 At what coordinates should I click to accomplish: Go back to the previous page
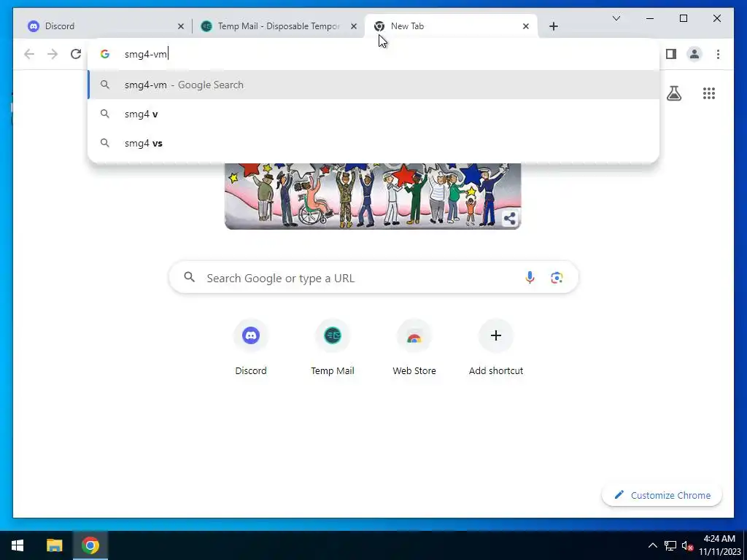pyautogui.click(x=29, y=54)
